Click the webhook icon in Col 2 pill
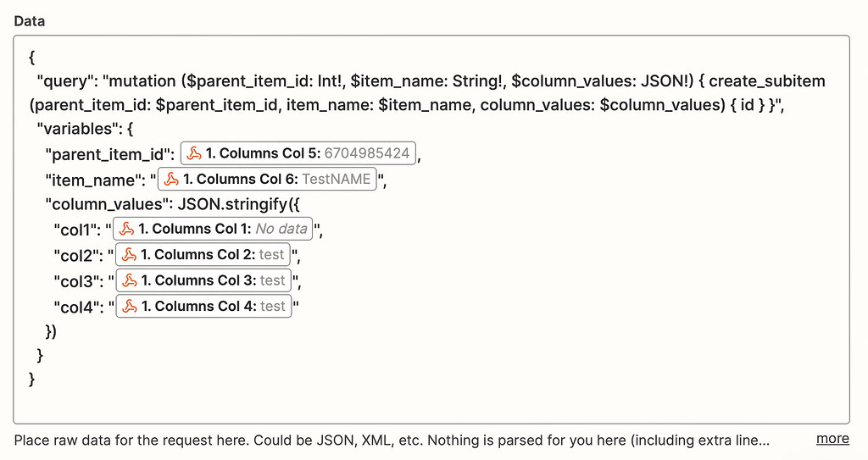This screenshot has width=868, height=460. 130,255
